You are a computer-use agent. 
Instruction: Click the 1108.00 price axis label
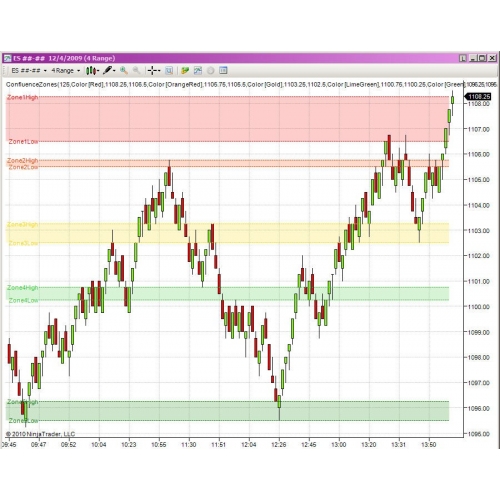tap(479, 104)
